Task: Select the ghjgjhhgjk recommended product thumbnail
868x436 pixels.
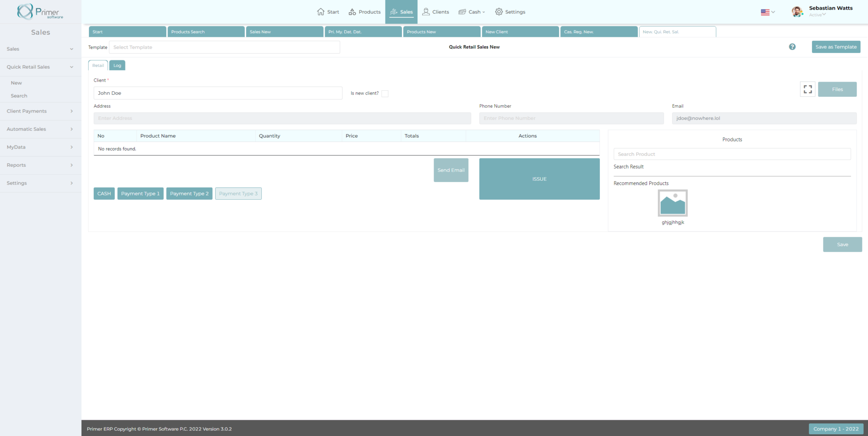Action: click(x=673, y=203)
